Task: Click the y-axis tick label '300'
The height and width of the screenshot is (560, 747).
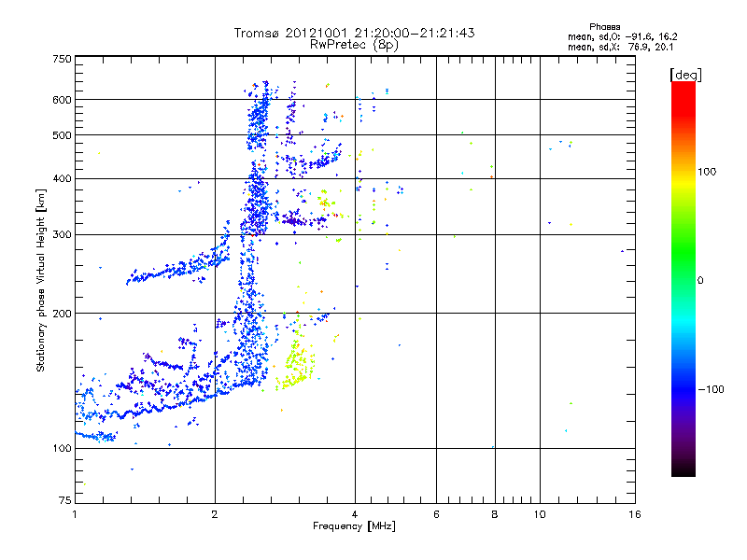Action: pos(62,235)
